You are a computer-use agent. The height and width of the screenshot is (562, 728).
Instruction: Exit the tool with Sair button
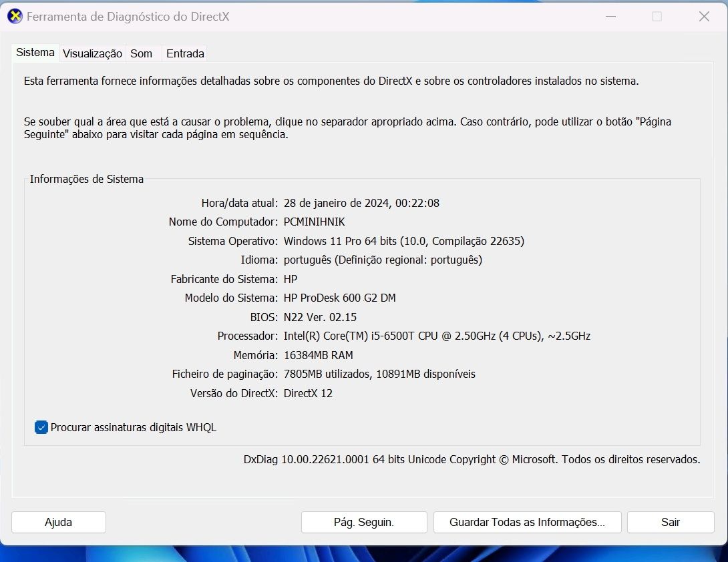click(x=671, y=522)
